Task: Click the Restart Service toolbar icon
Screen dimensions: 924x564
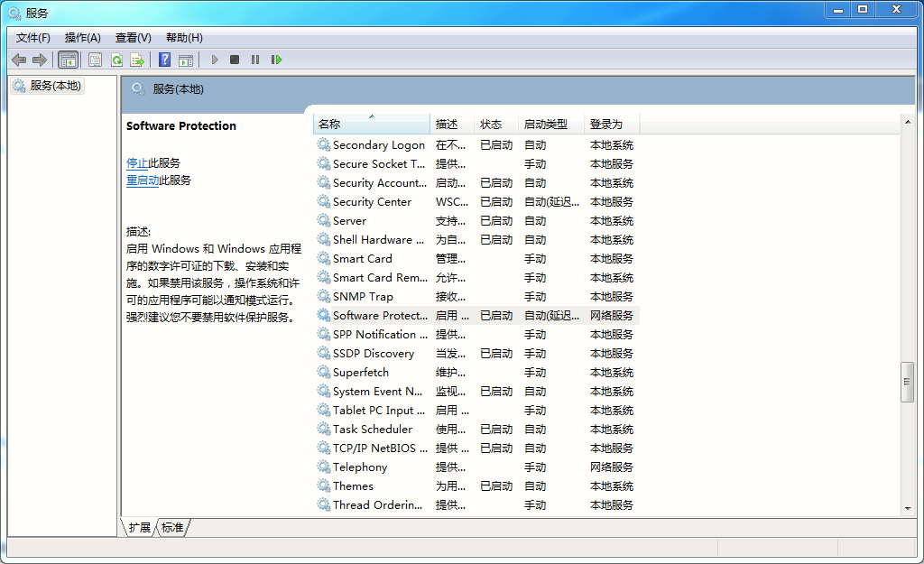Action: (276, 60)
